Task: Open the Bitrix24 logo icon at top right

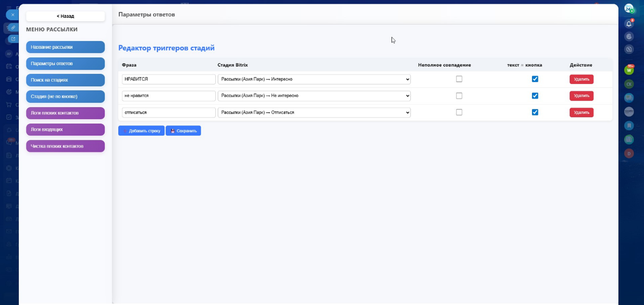Action: click(x=629, y=9)
